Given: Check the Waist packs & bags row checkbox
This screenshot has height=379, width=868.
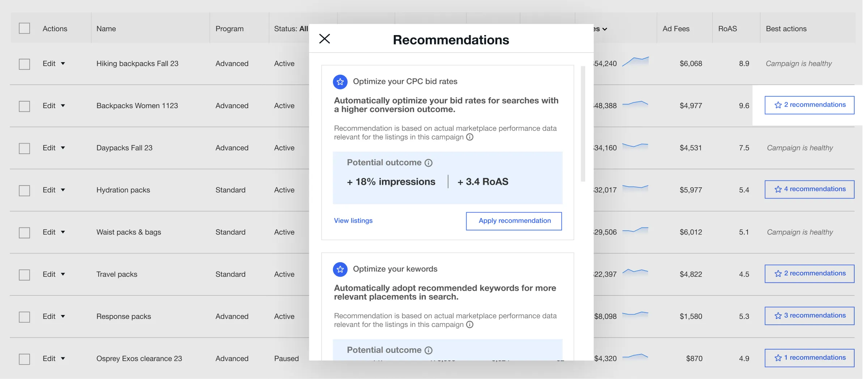Looking at the screenshot, I should click(x=24, y=233).
